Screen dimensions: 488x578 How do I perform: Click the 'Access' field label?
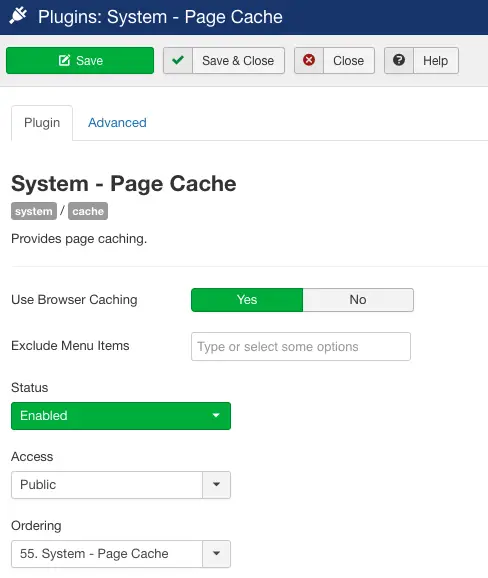pyautogui.click(x=32, y=457)
